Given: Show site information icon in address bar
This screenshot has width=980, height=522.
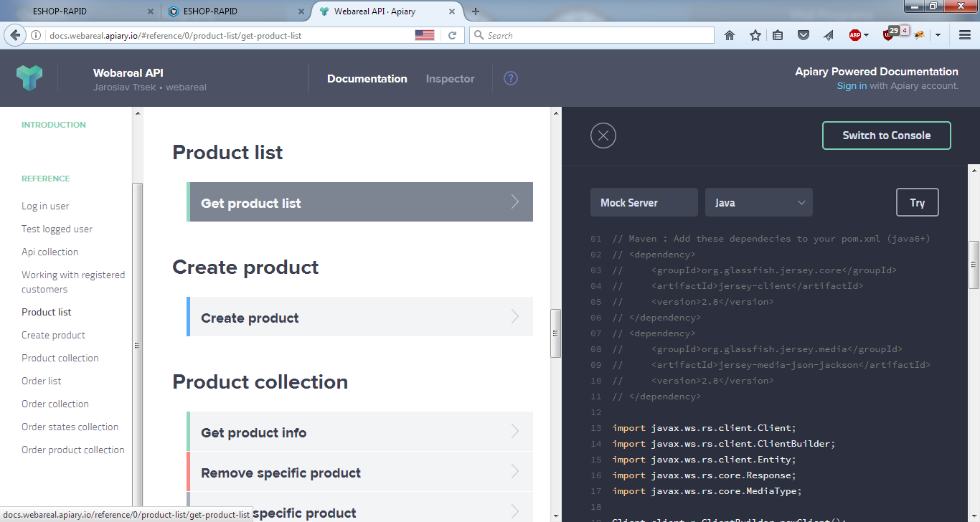Looking at the screenshot, I should point(36,35).
